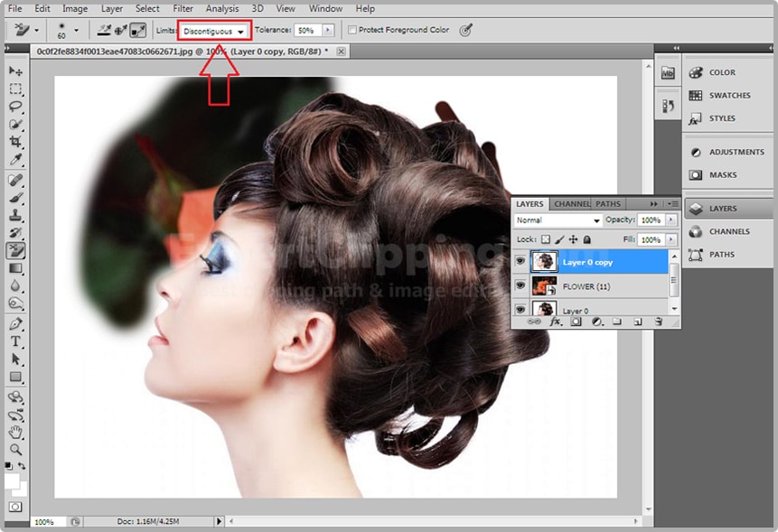Hide the Layer 0 copy layer
Image resolution: width=778 pixels, height=532 pixels.
click(520, 262)
